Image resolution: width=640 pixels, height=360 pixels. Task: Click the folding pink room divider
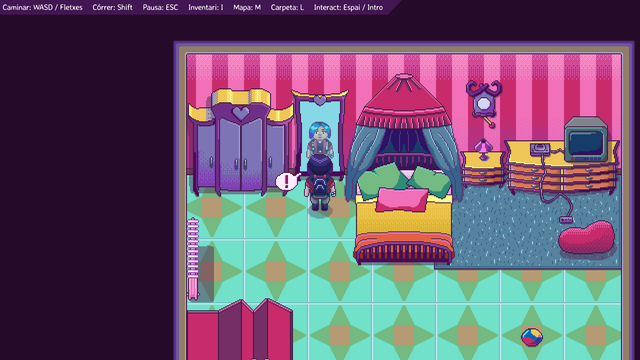pyautogui.click(x=240, y=329)
